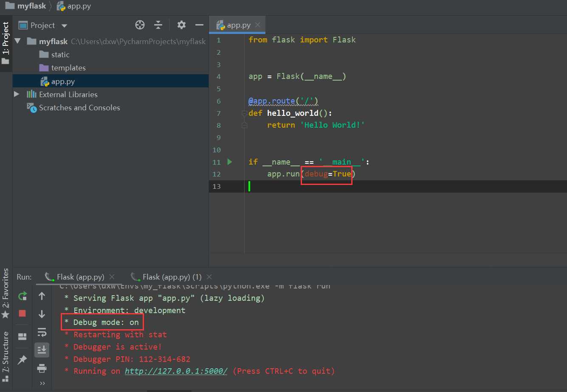Click the @app.route('/') decorator
The width and height of the screenshot is (567, 392).
tap(283, 101)
